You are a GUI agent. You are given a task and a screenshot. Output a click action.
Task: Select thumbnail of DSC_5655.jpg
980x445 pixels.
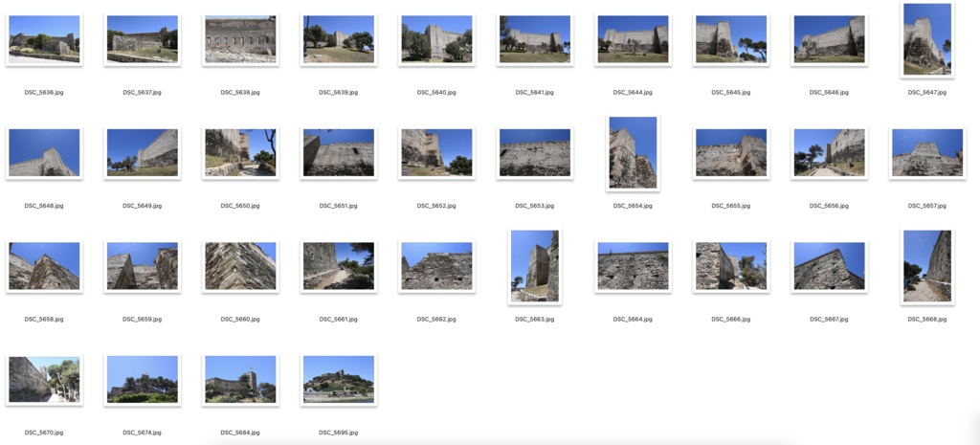click(731, 152)
